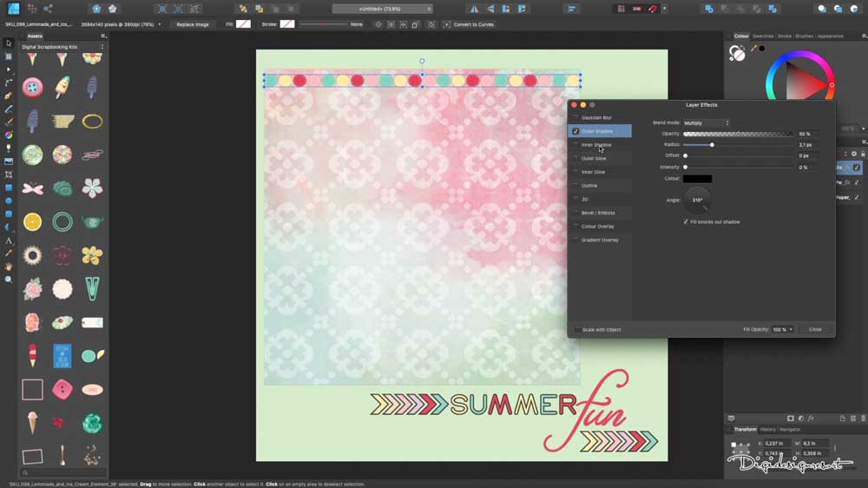Select Gradient Overlay effect row
The image size is (868, 488).
[x=601, y=240]
